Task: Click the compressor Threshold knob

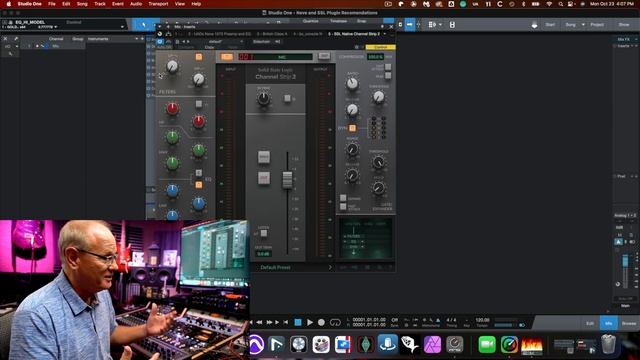Action: [x=379, y=97]
